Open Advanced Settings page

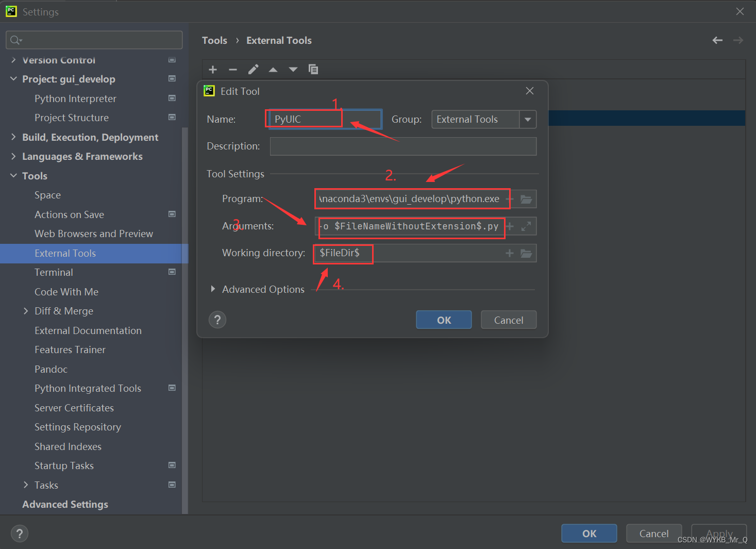pos(65,504)
